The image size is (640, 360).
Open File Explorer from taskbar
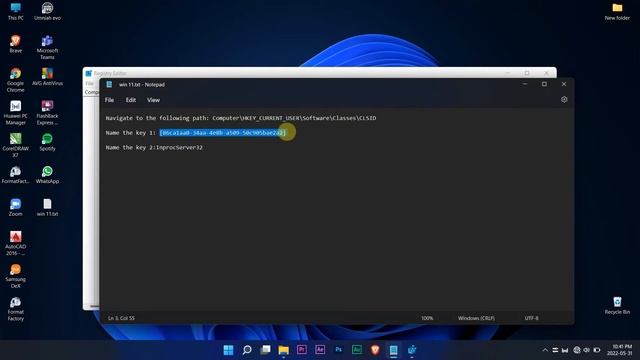pos(284,350)
